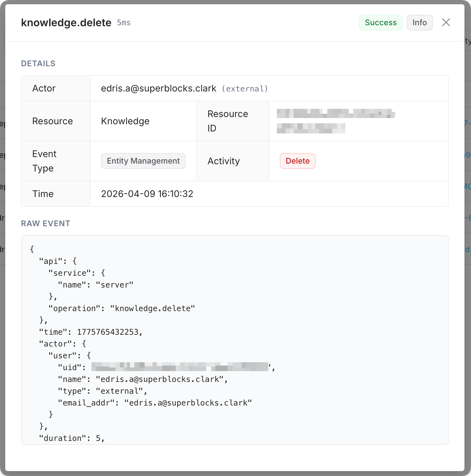471x476 pixels.
Task: Select the actor email edris.a@superblocks.clark
Action: [x=158, y=89]
